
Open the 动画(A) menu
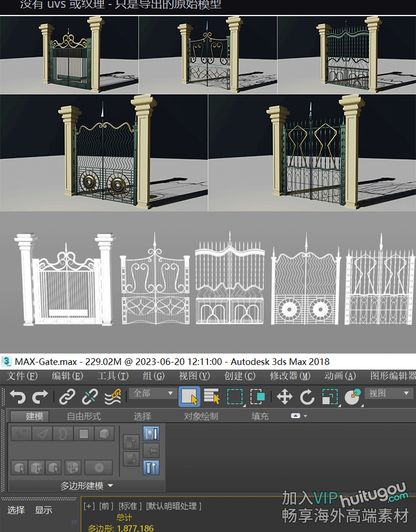[340, 376]
